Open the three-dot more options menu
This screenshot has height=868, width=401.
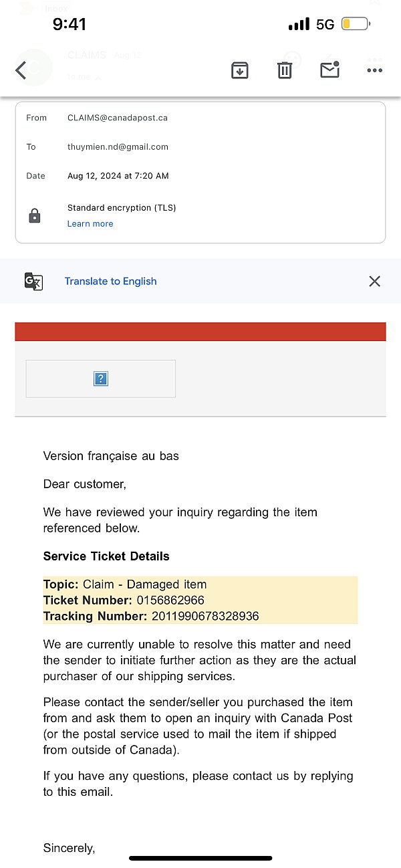[374, 70]
